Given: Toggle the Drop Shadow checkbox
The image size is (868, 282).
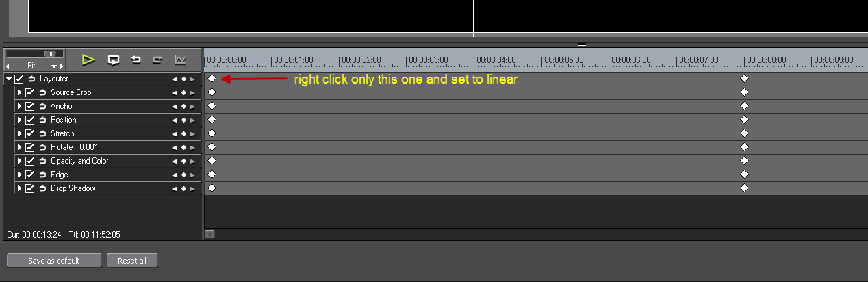Looking at the screenshot, I should tap(30, 188).
